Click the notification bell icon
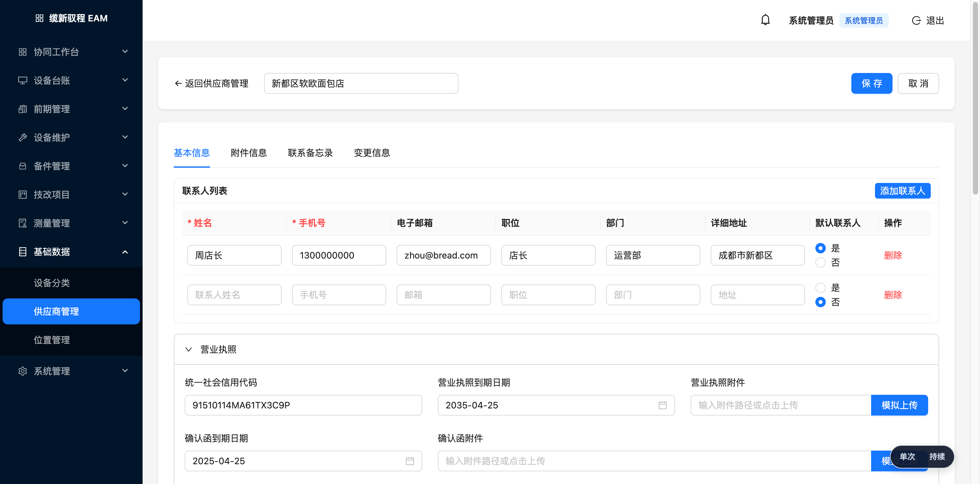This screenshot has height=484, width=980. (x=765, y=20)
